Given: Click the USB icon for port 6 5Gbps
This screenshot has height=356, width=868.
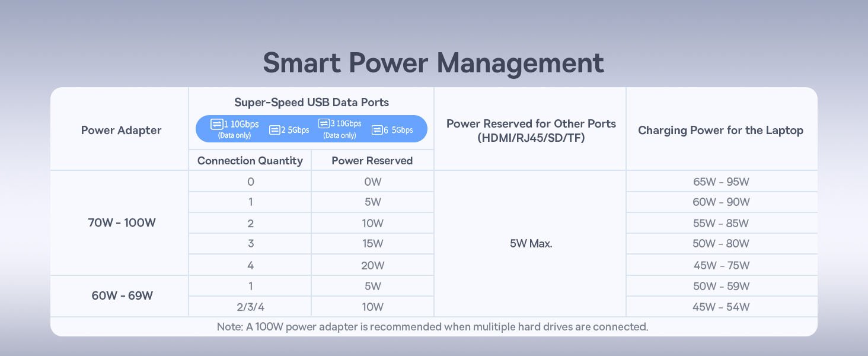Looking at the screenshot, I should pyautogui.click(x=376, y=130).
